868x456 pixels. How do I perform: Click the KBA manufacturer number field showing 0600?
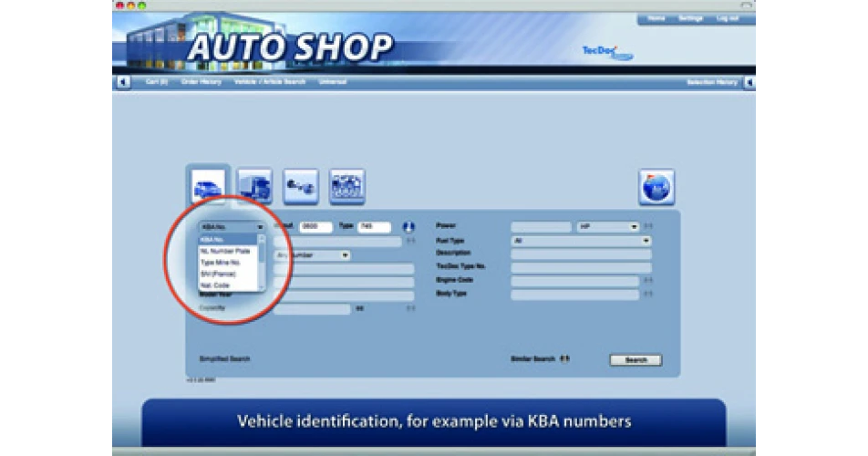point(316,227)
